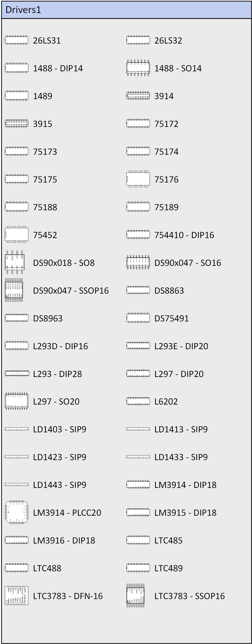Pick the LTC3783 - DFN-16 icon

click(16, 596)
